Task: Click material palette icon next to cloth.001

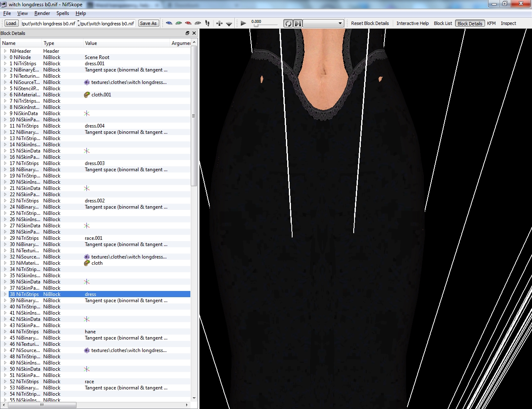Action: tap(87, 95)
